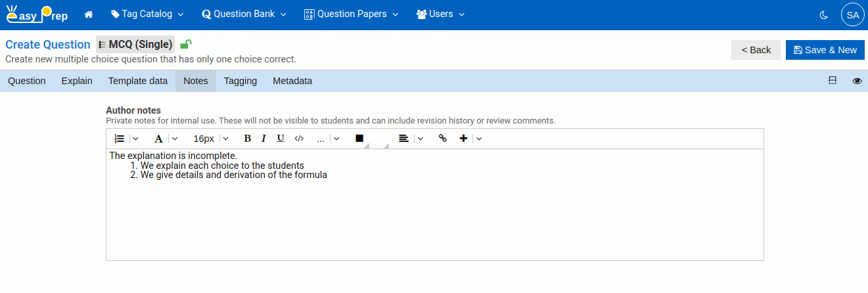Open the Users menu

click(440, 14)
